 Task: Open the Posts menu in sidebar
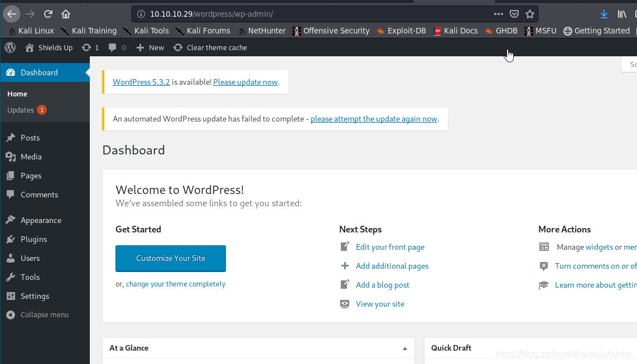point(45,138)
